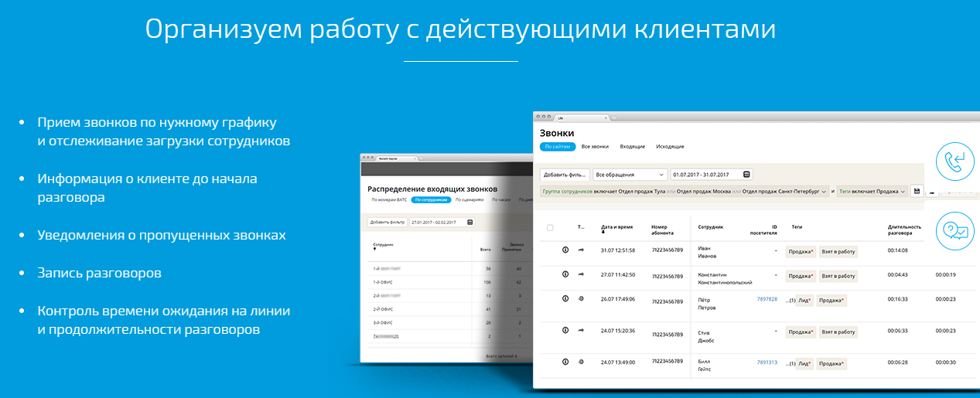Select the По сайтам tab

click(557, 146)
